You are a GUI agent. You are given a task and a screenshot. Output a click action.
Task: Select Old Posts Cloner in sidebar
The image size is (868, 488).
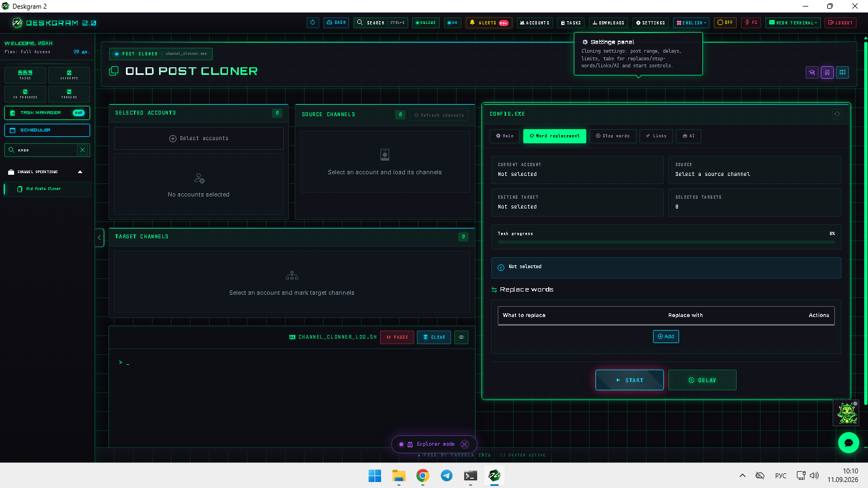coord(47,189)
